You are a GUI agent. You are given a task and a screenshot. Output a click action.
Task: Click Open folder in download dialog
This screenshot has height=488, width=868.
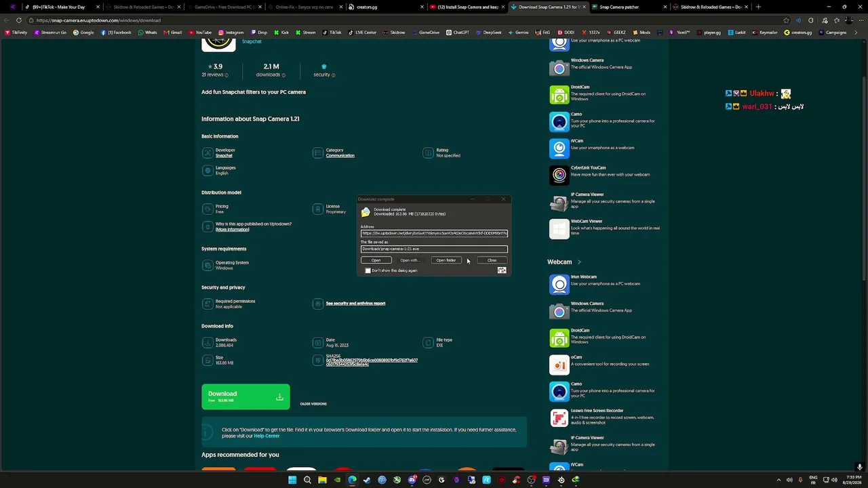[x=446, y=260]
